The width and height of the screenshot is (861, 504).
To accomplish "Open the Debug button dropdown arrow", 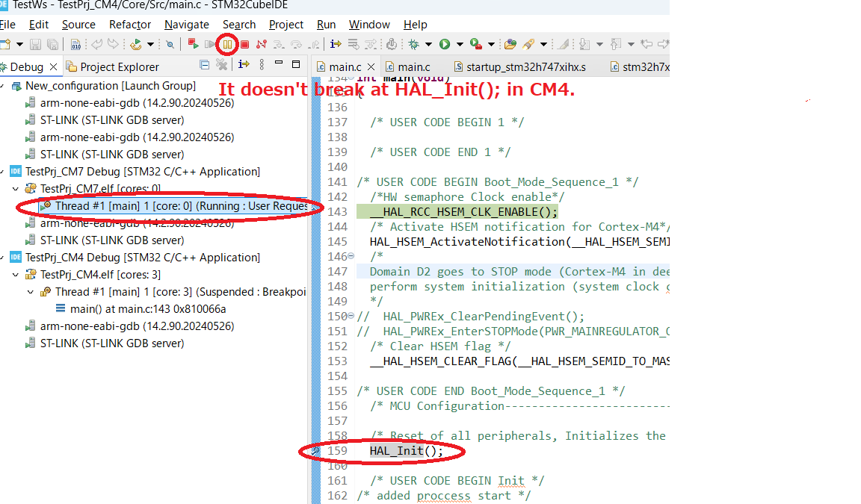I will [430, 44].
